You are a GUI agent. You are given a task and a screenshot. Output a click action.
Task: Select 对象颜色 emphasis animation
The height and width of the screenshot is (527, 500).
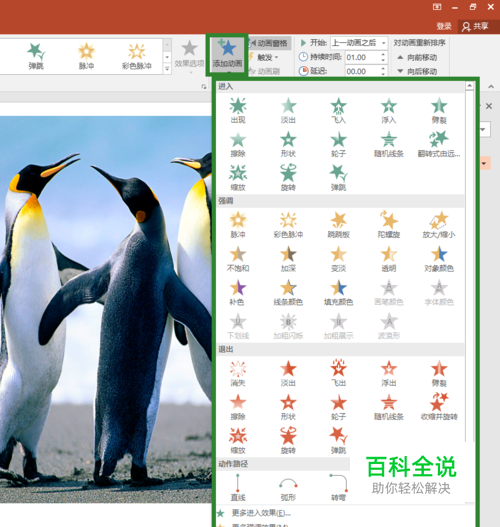(x=439, y=259)
